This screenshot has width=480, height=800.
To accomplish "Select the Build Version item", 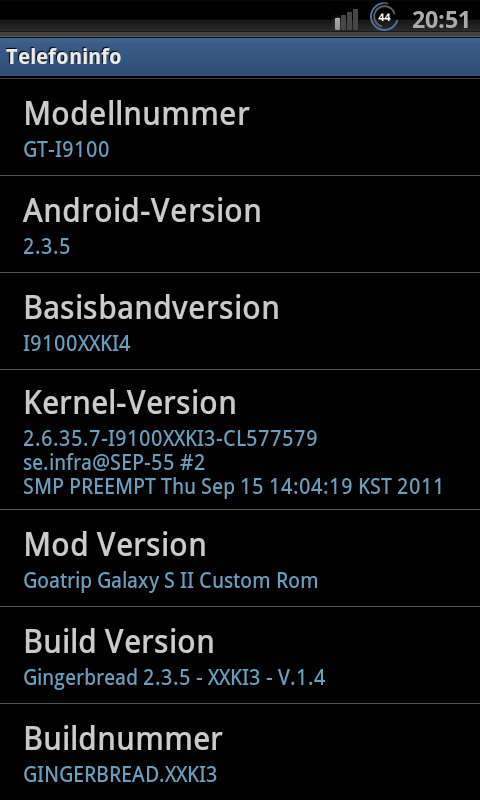I will click(x=240, y=655).
